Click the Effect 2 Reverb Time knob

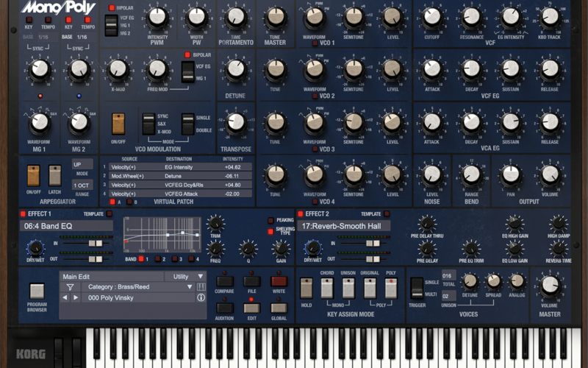[559, 248]
